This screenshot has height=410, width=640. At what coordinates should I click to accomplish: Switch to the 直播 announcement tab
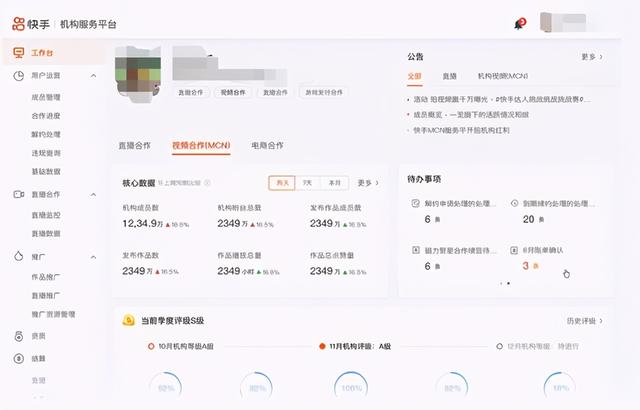(450, 76)
